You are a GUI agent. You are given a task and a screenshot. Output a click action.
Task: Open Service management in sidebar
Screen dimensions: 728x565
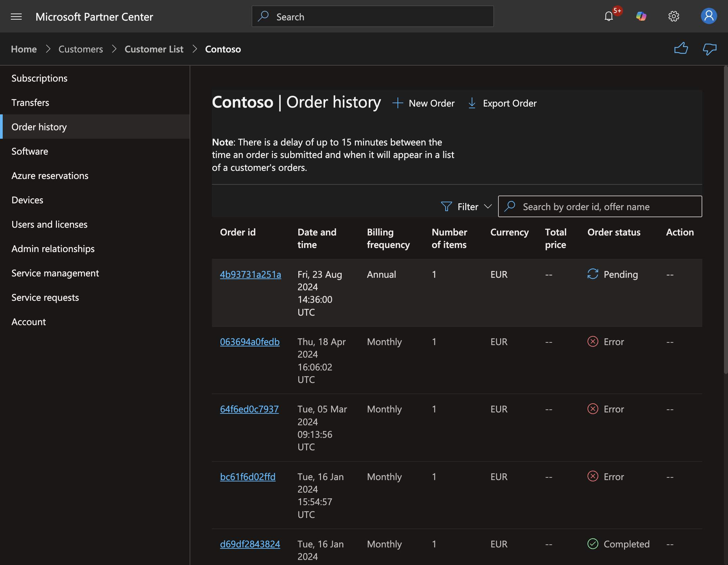click(x=95, y=273)
